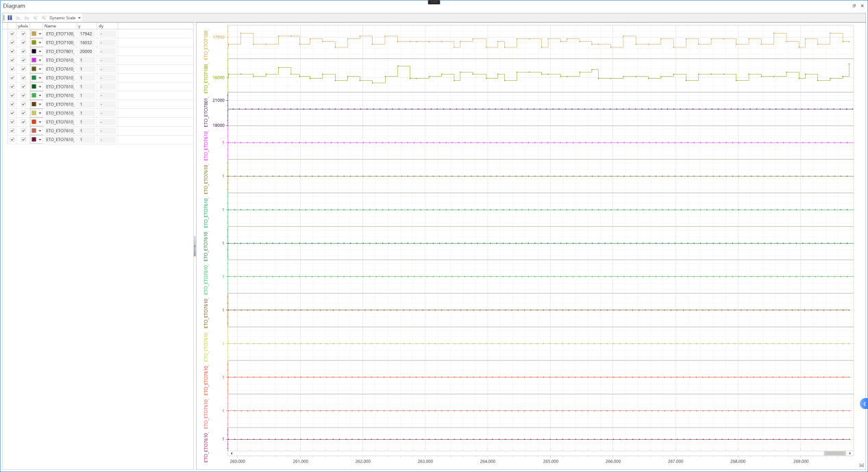The image size is (868, 472).
Task: Click the handle at top center of window
Action: 434,2
